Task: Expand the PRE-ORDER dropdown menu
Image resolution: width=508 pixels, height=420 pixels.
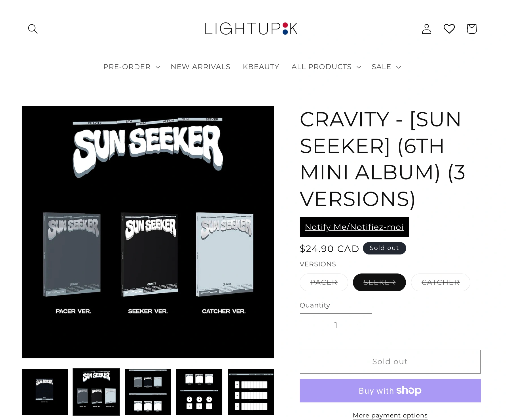Action: (x=132, y=67)
